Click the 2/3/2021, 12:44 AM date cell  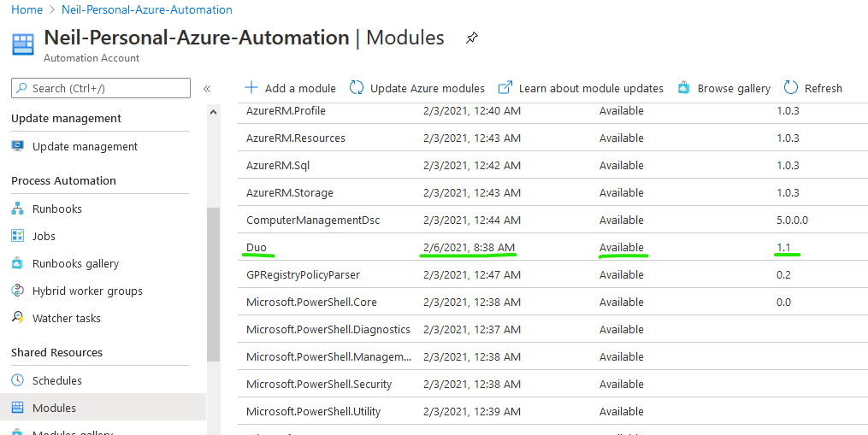coord(472,220)
